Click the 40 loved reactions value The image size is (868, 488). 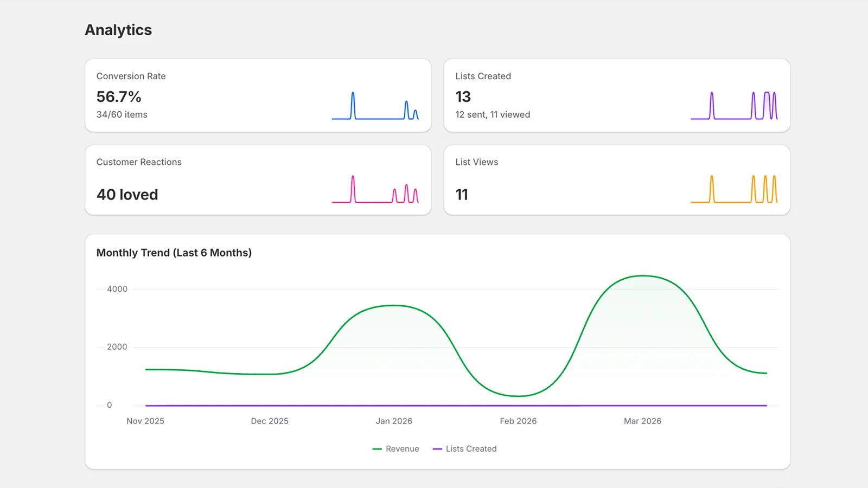pos(127,194)
